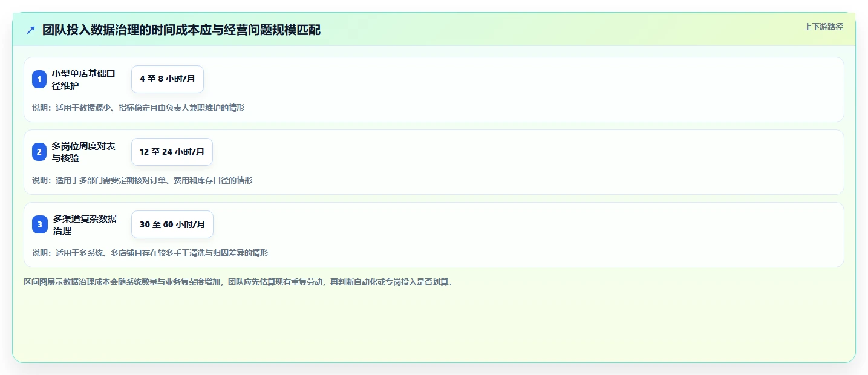Click the note about 数据源少、指标稳定
This screenshot has width=868, height=375.
coord(138,108)
